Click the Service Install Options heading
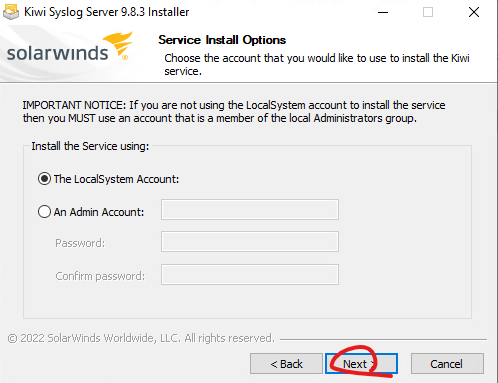 coord(222,40)
